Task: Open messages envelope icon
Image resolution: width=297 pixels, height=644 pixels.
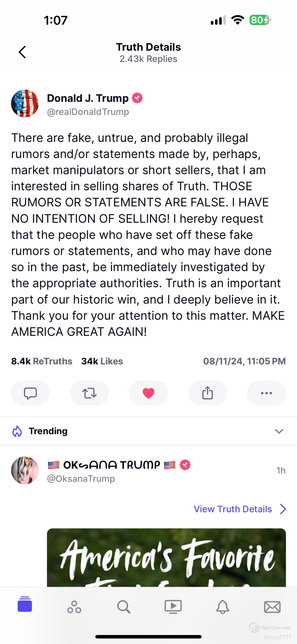Action: tap(272, 607)
